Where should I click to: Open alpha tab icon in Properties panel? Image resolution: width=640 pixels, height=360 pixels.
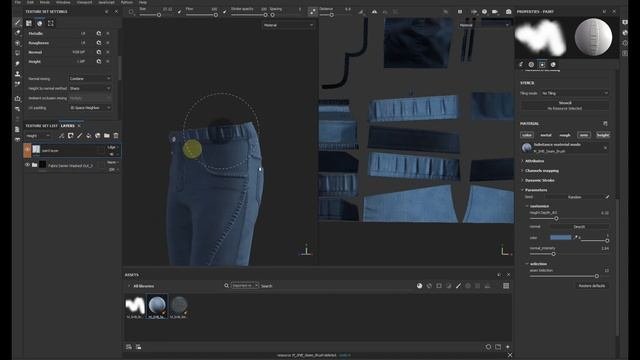(531, 64)
